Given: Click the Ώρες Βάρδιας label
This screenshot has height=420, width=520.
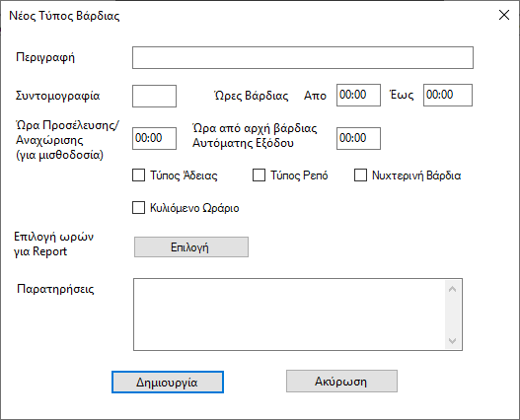Looking at the screenshot, I should (252, 96).
